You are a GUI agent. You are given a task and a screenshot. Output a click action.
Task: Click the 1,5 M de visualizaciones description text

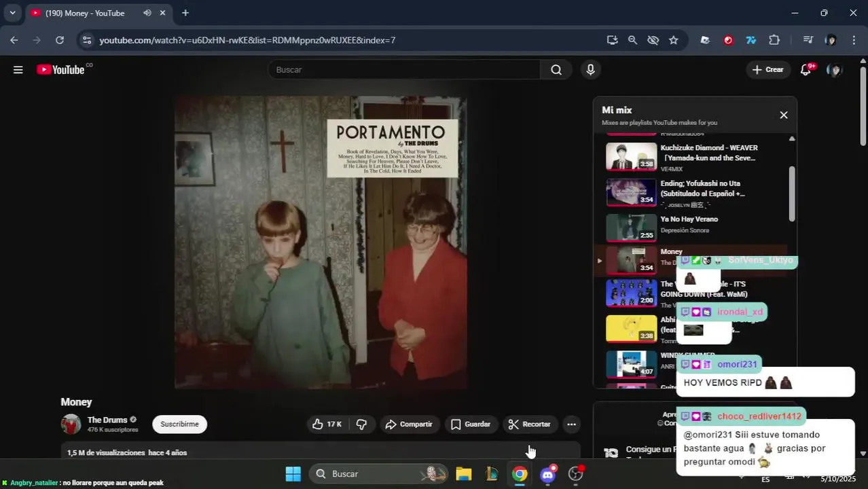pos(127,452)
